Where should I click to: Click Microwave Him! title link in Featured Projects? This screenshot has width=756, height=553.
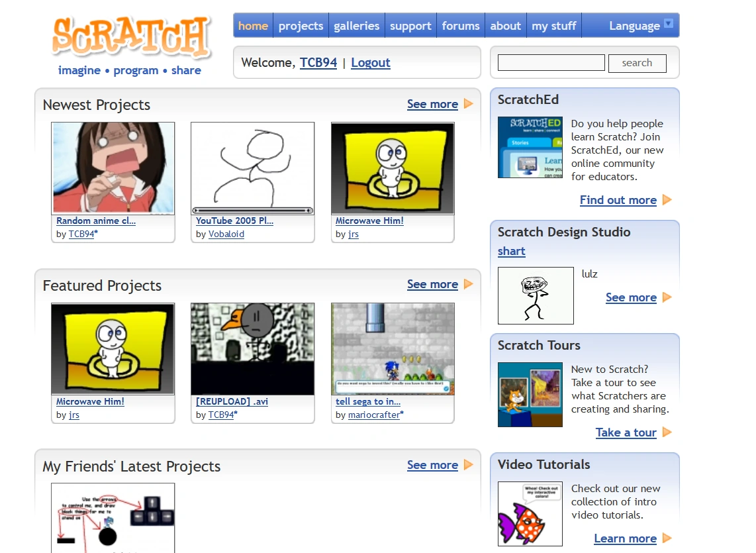tap(90, 401)
